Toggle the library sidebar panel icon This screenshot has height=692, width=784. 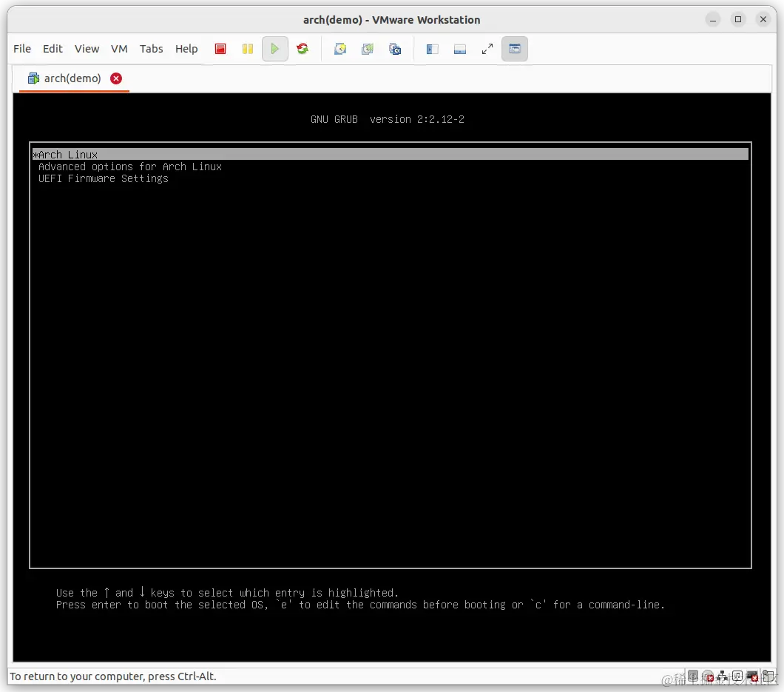point(433,49)
